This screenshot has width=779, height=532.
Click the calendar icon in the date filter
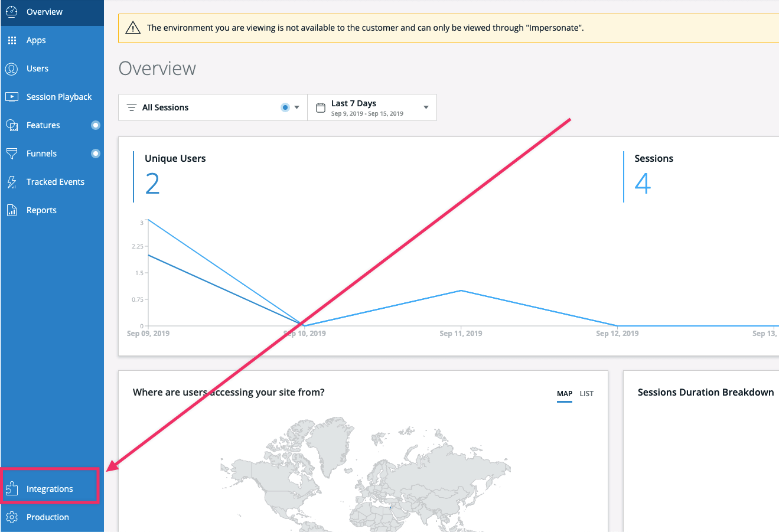pos(321,107)
